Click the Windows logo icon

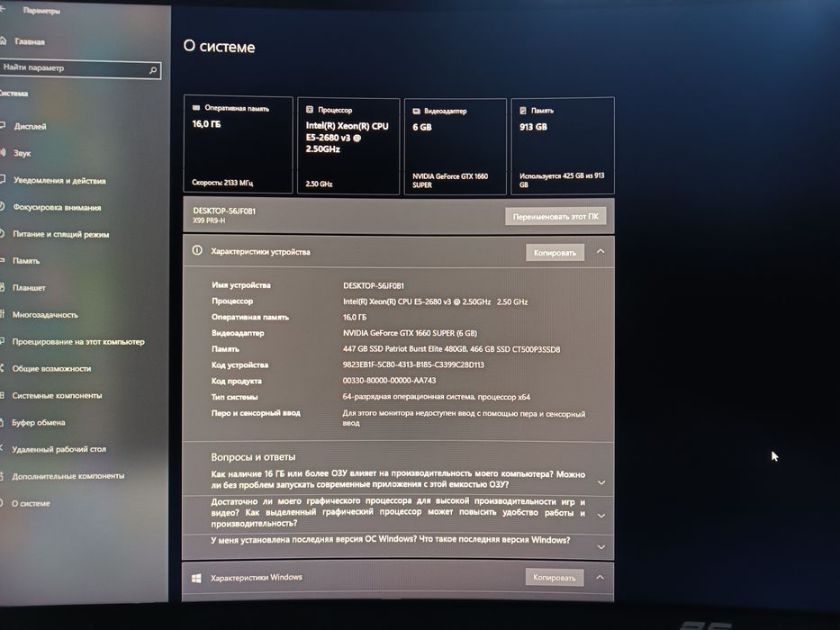tap(196, 579)
